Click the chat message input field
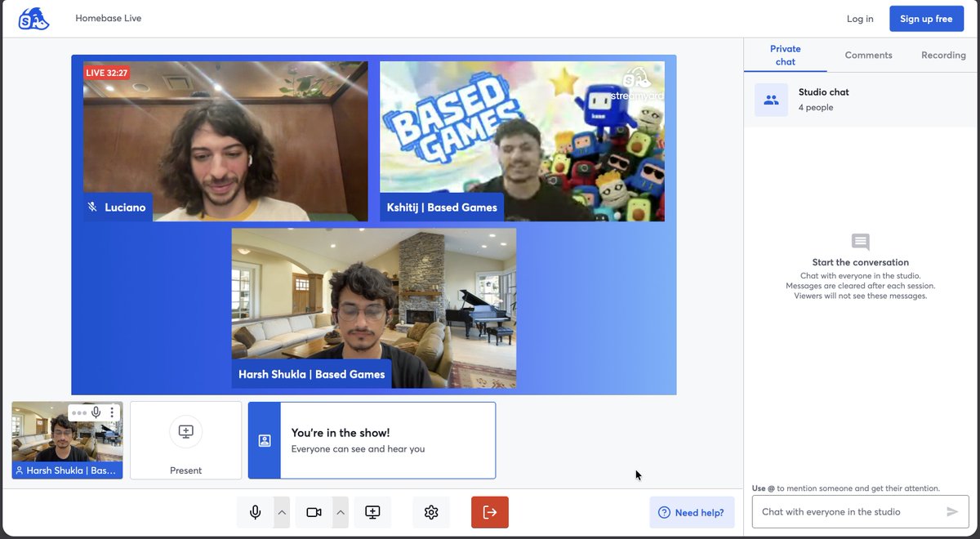This screenshot has width=980, height=539. 849,512
